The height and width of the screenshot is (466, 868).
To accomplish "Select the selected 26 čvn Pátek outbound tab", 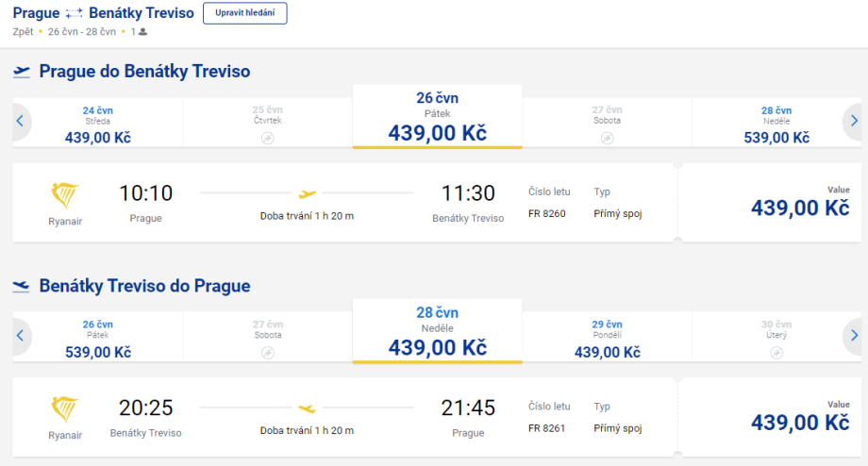I will (x=437, y=118).
